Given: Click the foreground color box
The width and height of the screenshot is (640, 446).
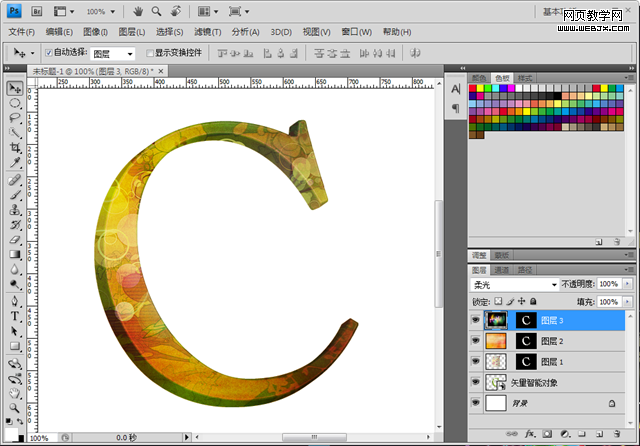Looking at the screenshot, I should [11, 434].
